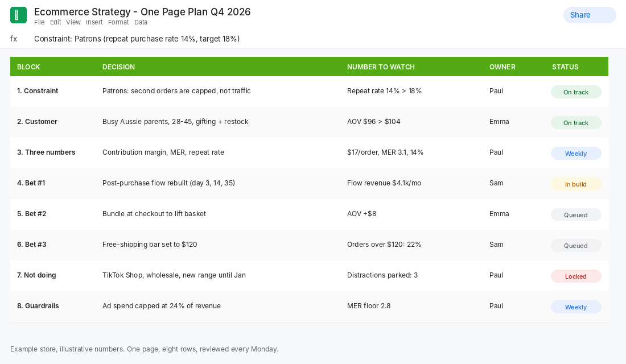Select 'Patrons: second orders are capped' decision

(x=176, y=91)
